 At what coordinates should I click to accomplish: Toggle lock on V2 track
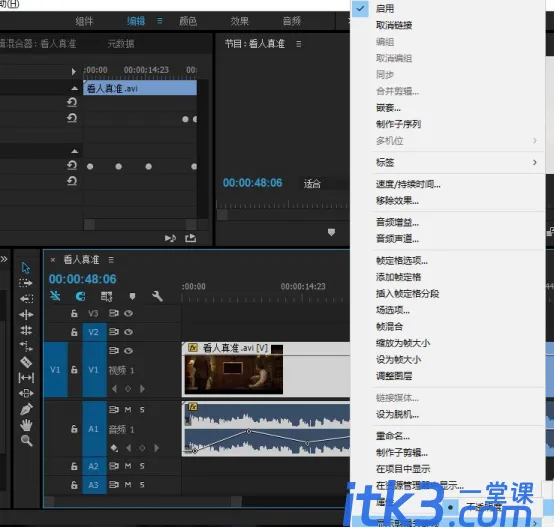pyautogui.click(x=74, y=332)
